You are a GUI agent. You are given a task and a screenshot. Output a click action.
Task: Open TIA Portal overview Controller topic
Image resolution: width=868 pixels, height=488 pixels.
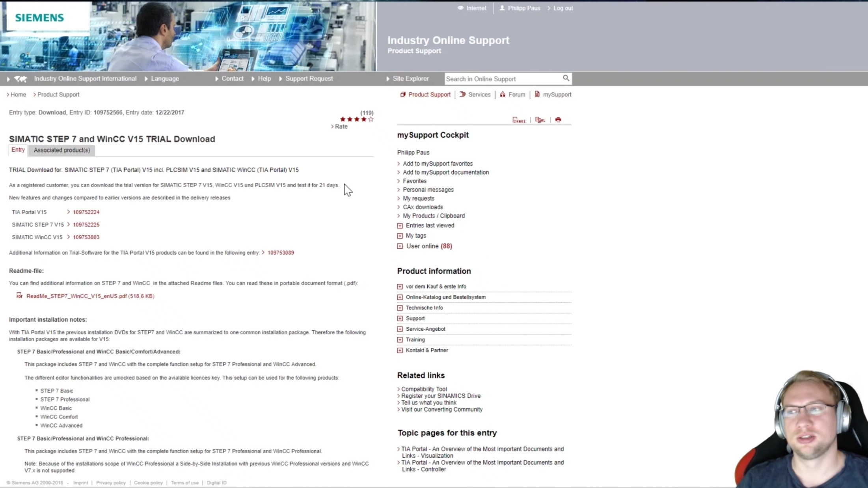point(482,466)
